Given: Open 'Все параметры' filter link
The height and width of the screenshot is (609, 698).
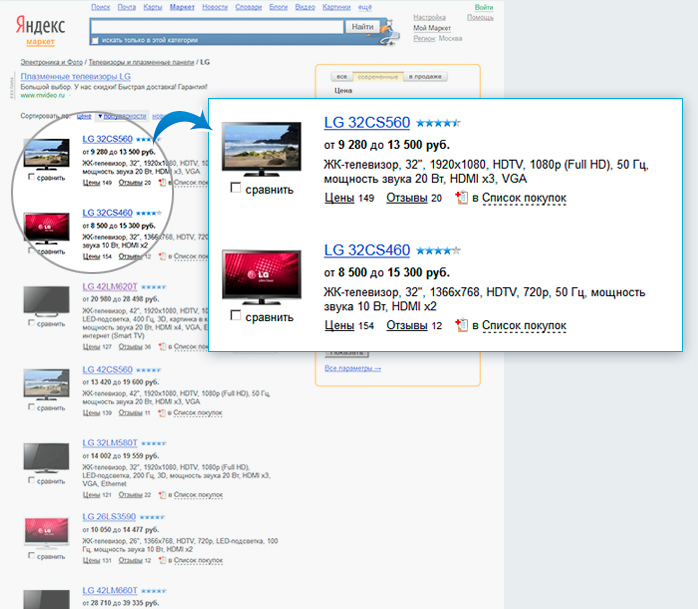Looking at the screenshot, I should pyautogui.click(x=353, y=368).
